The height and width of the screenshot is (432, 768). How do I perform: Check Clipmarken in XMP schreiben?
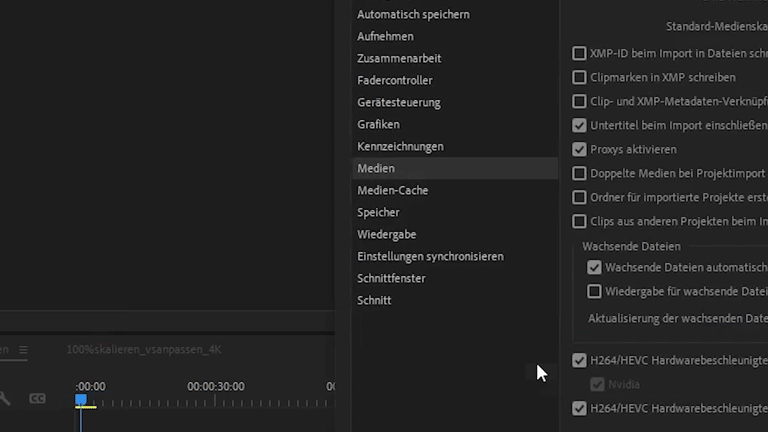tap(579, 77)
